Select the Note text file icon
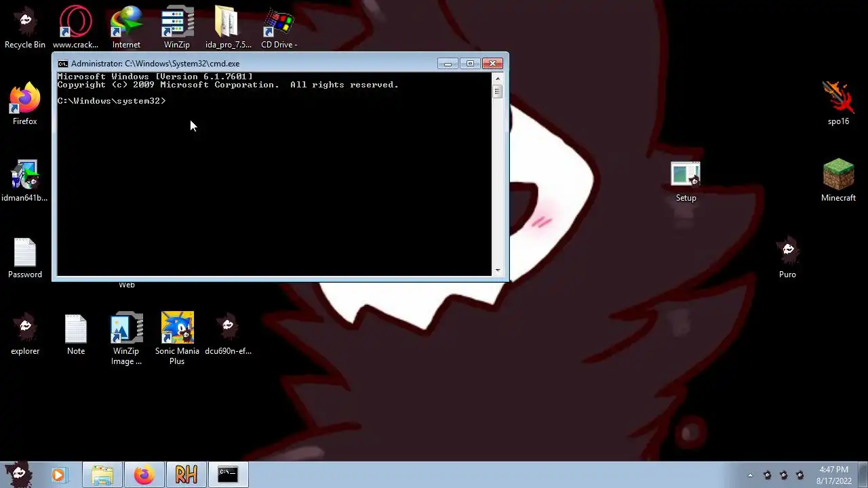The width and height of the screenshot is (868, 488). pyautogui.click(x=76, y=334)
